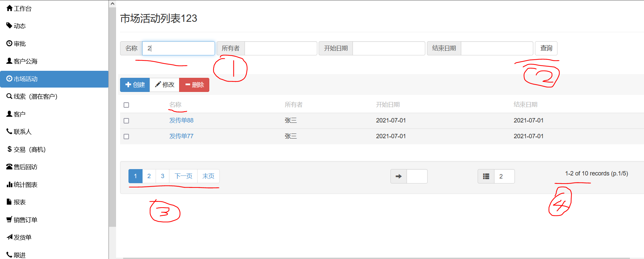This screenshot has height=259, width=644.
Task: Click the 市场活动列表123 page title
Action: [159, 18]
